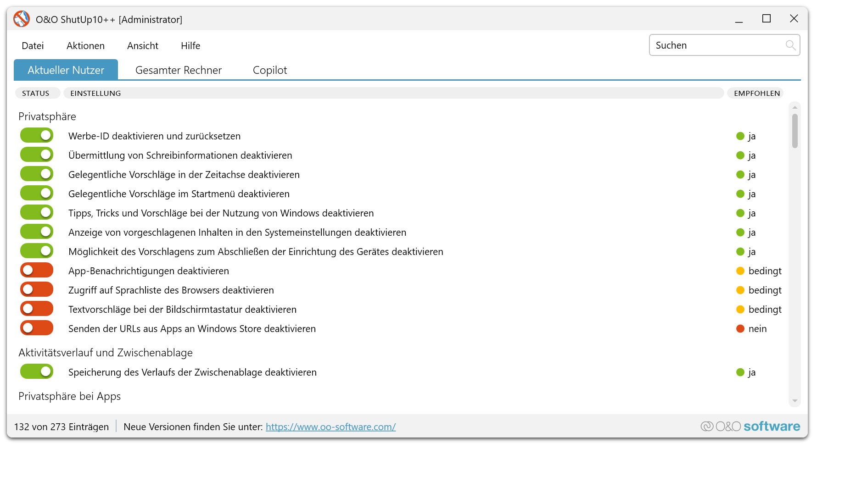Image resolution: width=856 pixels, height=504 pixels.
Task: Open the Hilfe menu
Action: [x=190, y=45]
